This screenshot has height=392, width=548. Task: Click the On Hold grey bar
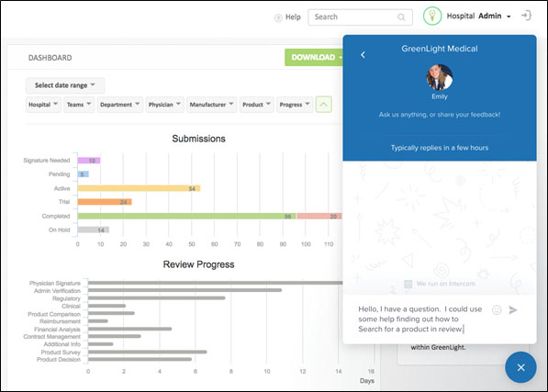click(94, 230)
